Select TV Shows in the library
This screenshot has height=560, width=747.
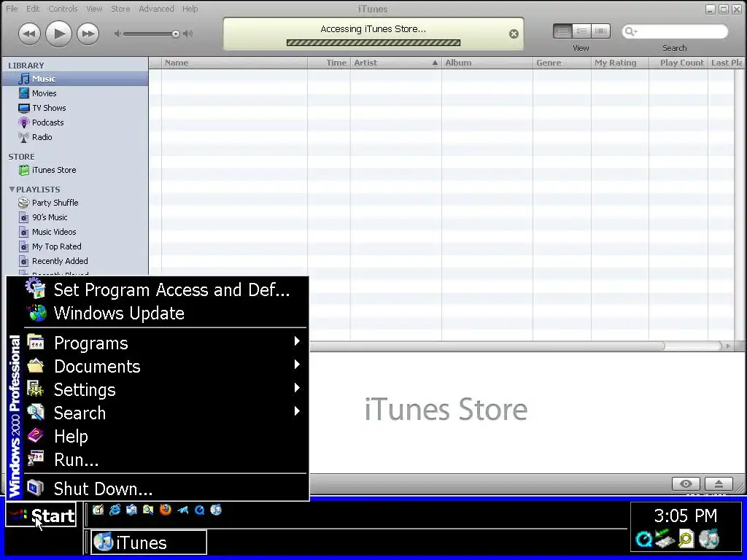75,108
